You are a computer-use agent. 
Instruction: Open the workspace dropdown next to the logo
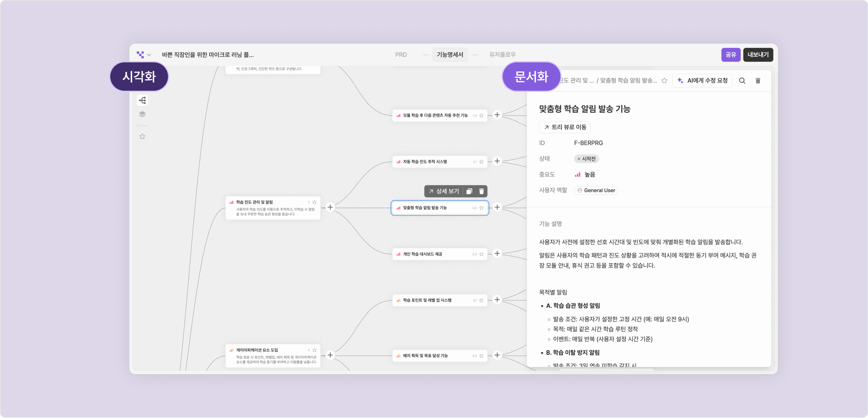[149, 55]
